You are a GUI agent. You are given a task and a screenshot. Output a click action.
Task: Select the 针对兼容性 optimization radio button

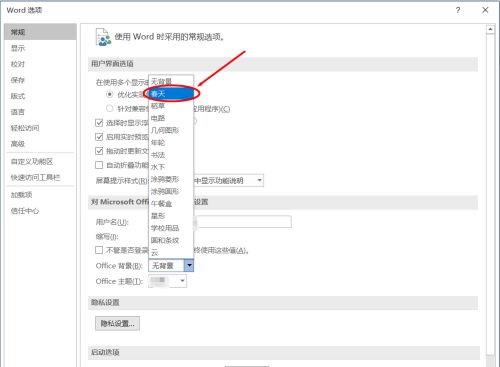pyautogui.click(x=109, y=108)
